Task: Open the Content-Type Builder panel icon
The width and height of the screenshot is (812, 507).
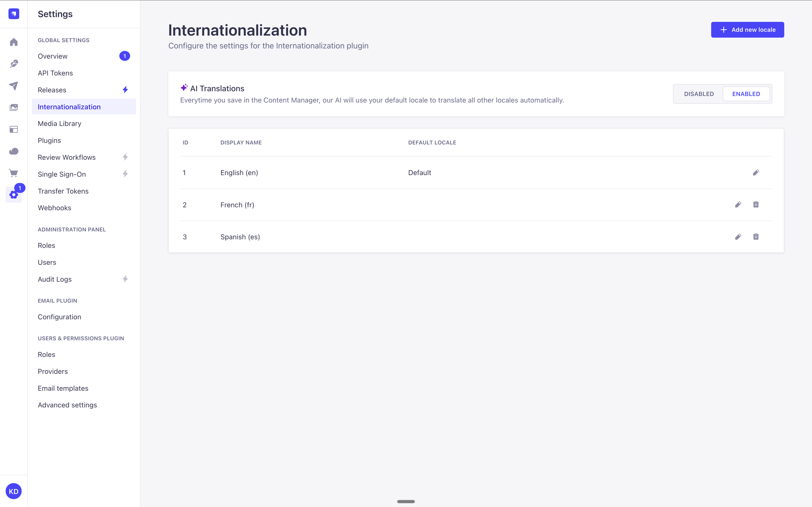Action: [14, 129]
